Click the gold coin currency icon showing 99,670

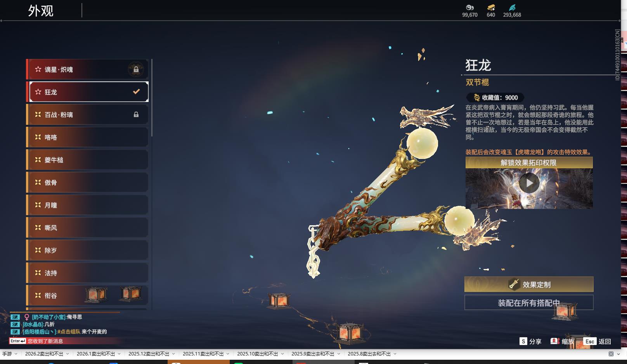click(x=470, y=7)
